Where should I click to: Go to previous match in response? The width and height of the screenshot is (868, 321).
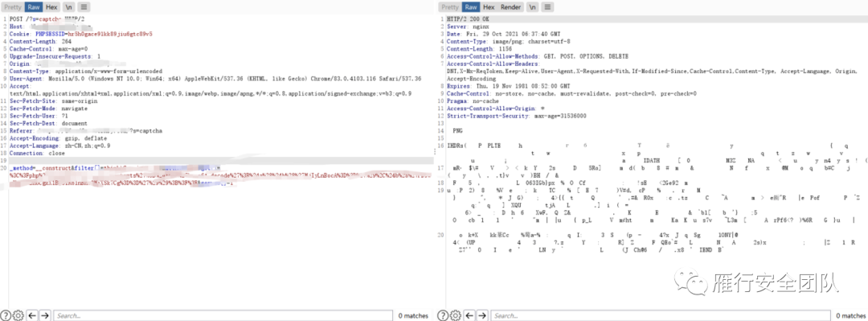469,315
